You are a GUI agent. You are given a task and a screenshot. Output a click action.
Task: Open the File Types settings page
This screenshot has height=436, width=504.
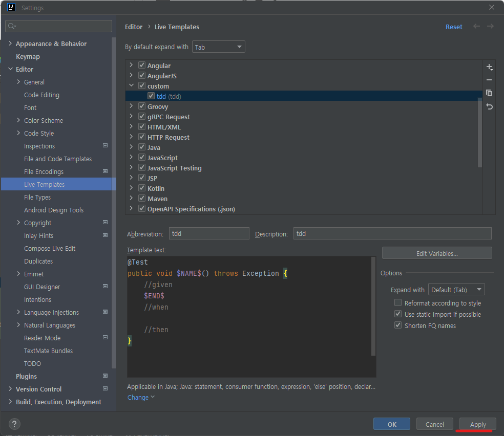pyautogui.click(x=37, y=197)
